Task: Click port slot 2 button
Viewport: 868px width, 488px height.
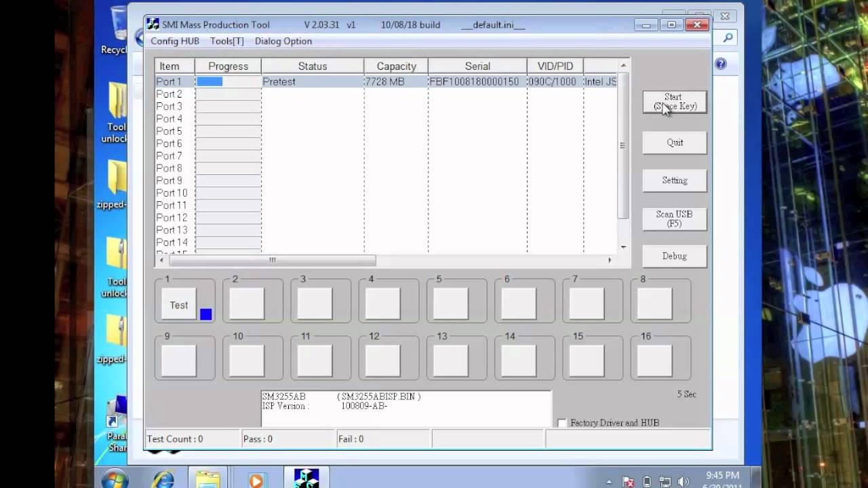Action: (x=247, y=304)
